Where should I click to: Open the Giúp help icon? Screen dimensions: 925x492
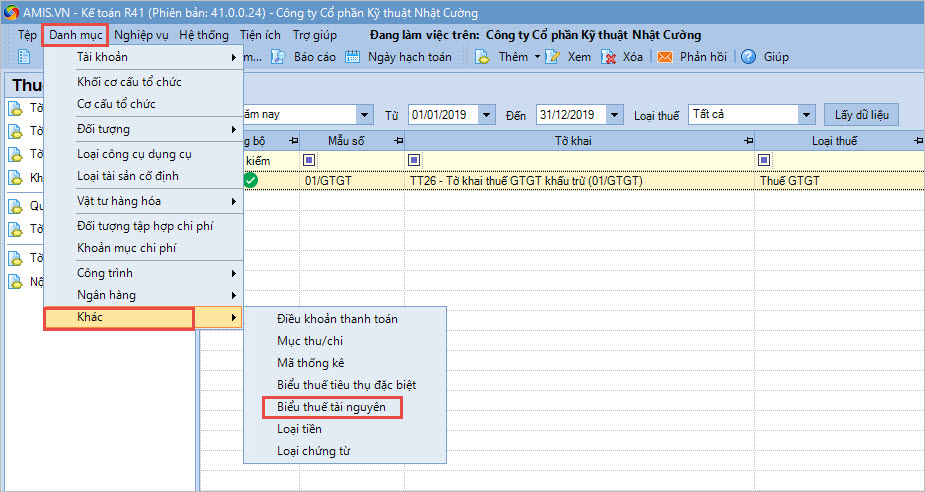click(x=748, y=57)
